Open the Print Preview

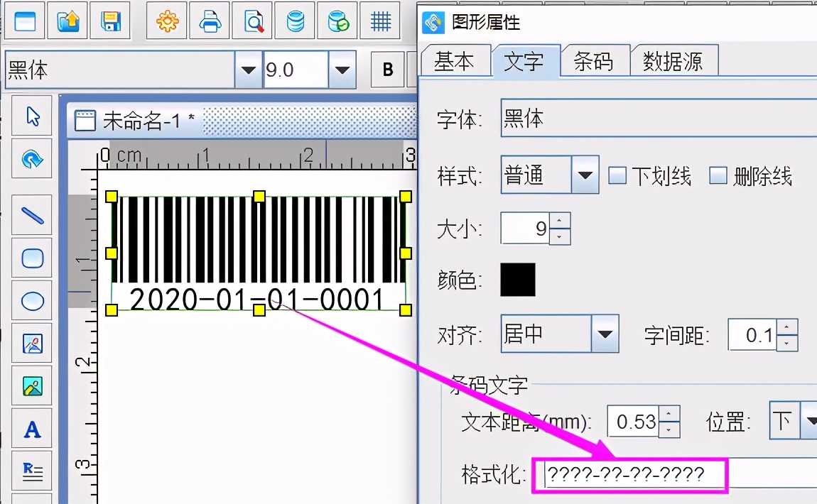pyautogui.click(x=251, y=21)
